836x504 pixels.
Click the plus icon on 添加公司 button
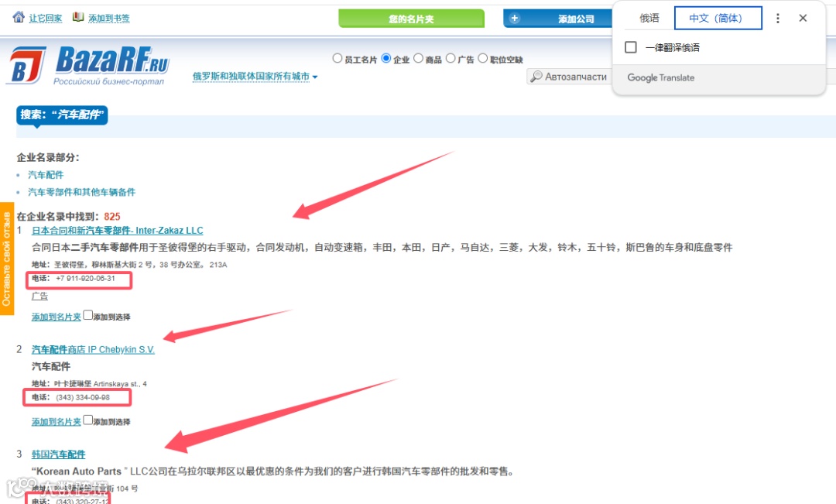click(x=515, y=18)
